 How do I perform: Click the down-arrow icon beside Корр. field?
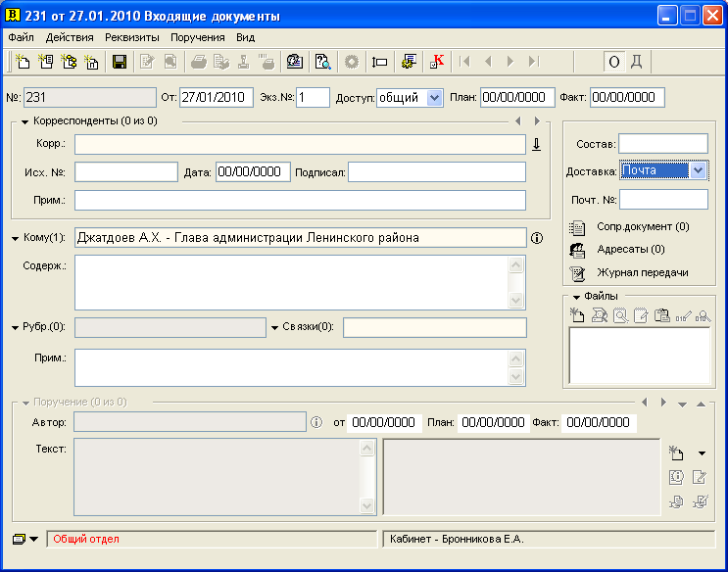tap(536, 144)
